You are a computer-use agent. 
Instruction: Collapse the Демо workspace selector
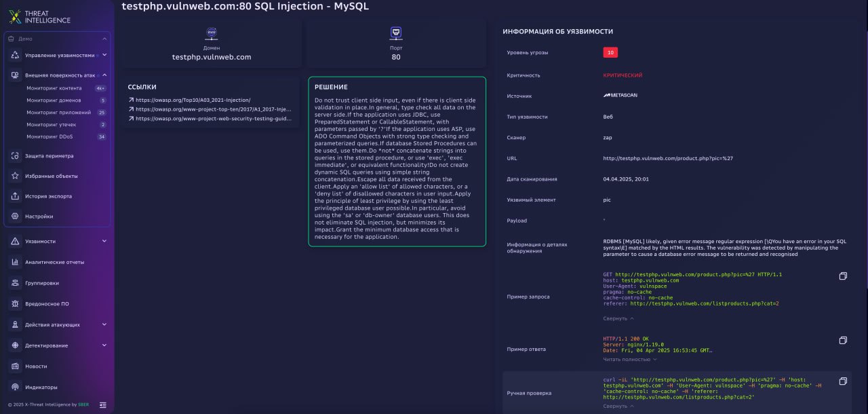[x=104, y=39]
